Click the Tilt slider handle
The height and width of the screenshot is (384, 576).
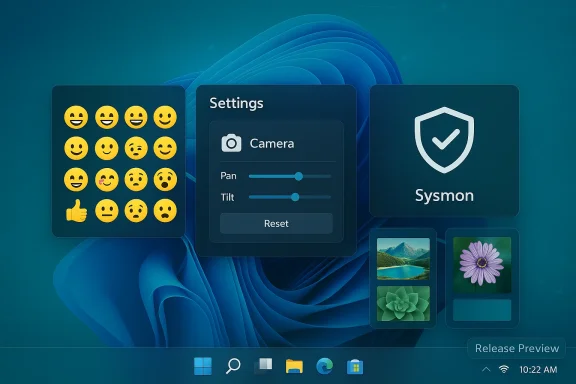coord(295,197)
